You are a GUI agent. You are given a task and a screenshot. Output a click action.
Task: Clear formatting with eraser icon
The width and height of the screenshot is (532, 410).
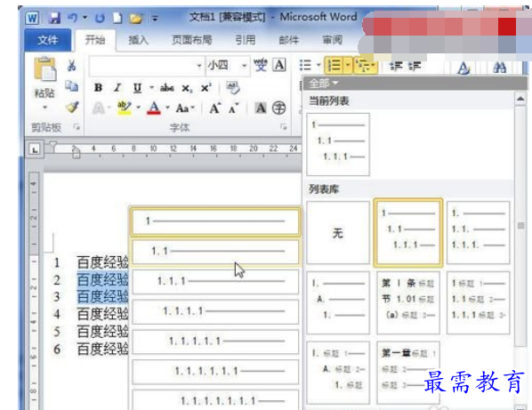pos(233,88)
